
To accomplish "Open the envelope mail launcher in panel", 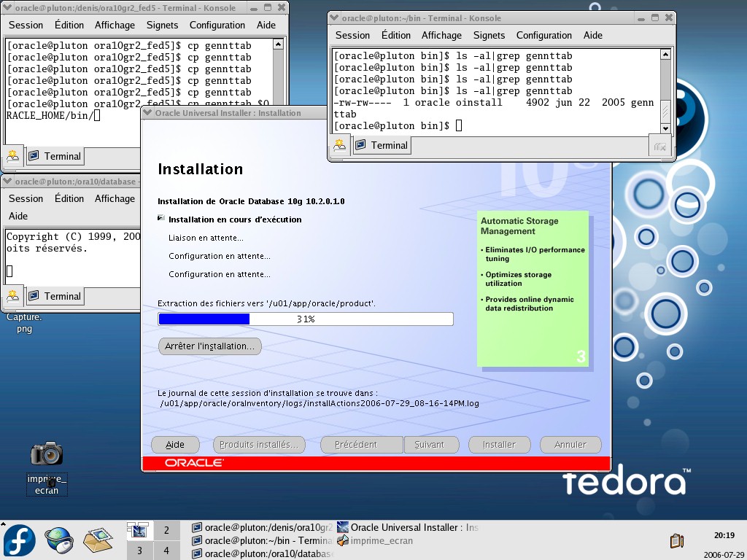I will click(x=98, y=541).
